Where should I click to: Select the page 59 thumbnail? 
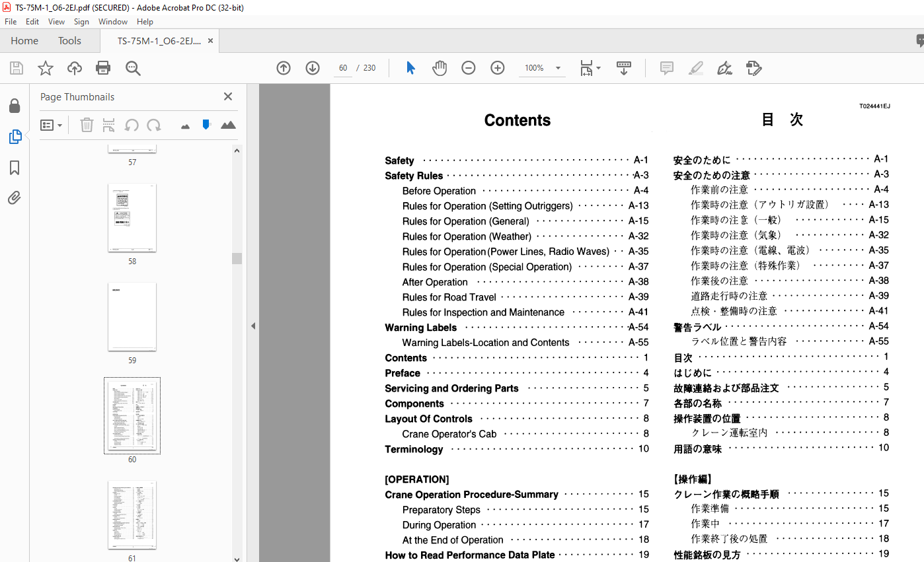point(132,317)
